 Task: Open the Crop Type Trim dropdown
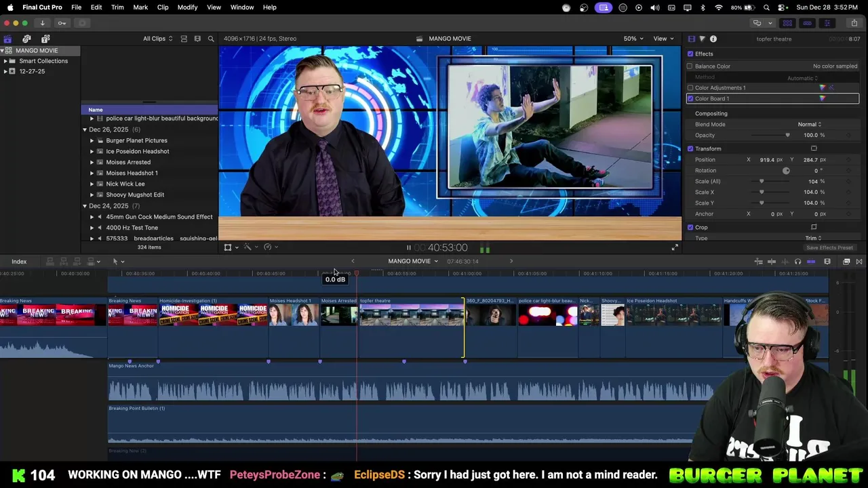[813, 239]
